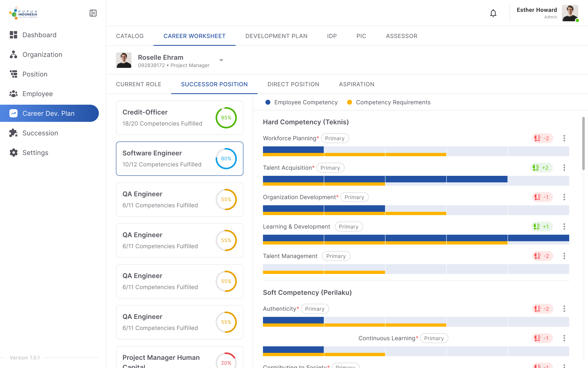Click the Position list icon
The width and height of the screenshot is (588, 368).
click(14, 74)
